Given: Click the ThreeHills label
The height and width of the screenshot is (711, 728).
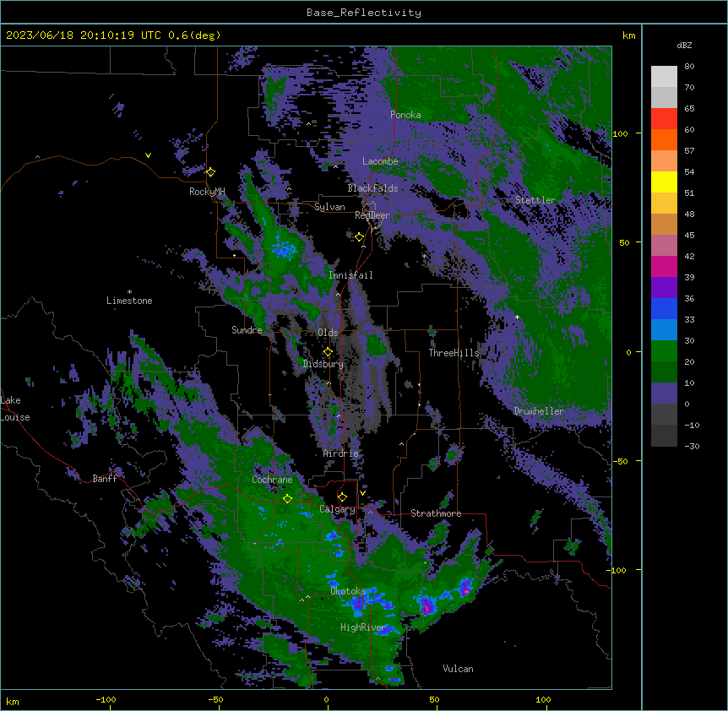Looking at the screenshot, I should pyautogui.click(x=454, y=353).
